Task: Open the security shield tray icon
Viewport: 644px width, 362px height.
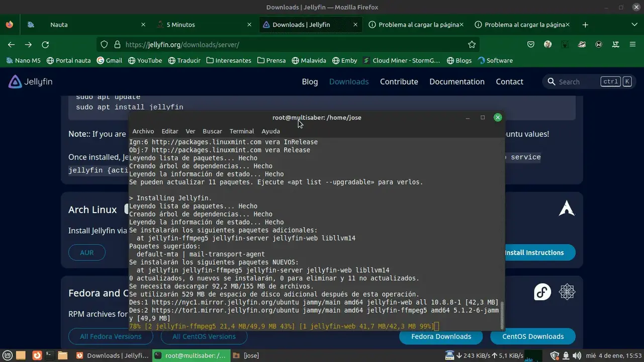Action: coord(555,355)
